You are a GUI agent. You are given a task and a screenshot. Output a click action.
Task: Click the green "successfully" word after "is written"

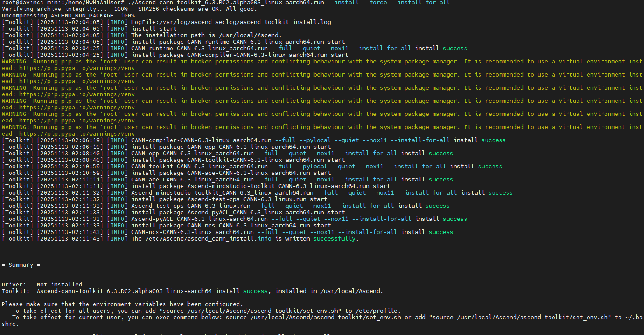click(334, 238)
